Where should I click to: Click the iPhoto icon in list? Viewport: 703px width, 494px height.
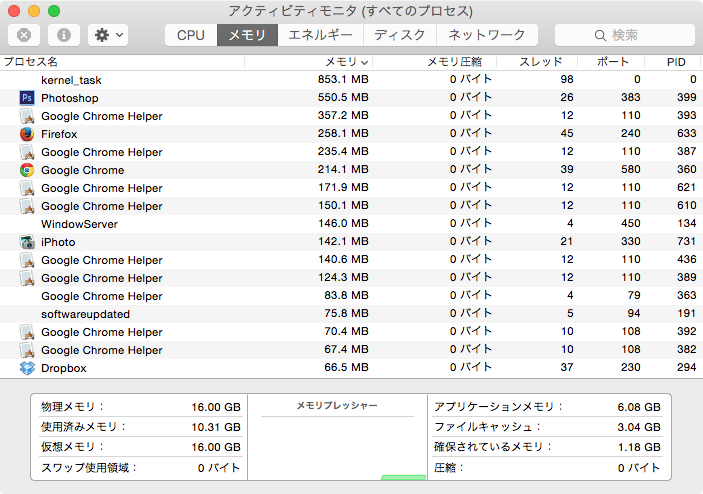coord(27,242)
